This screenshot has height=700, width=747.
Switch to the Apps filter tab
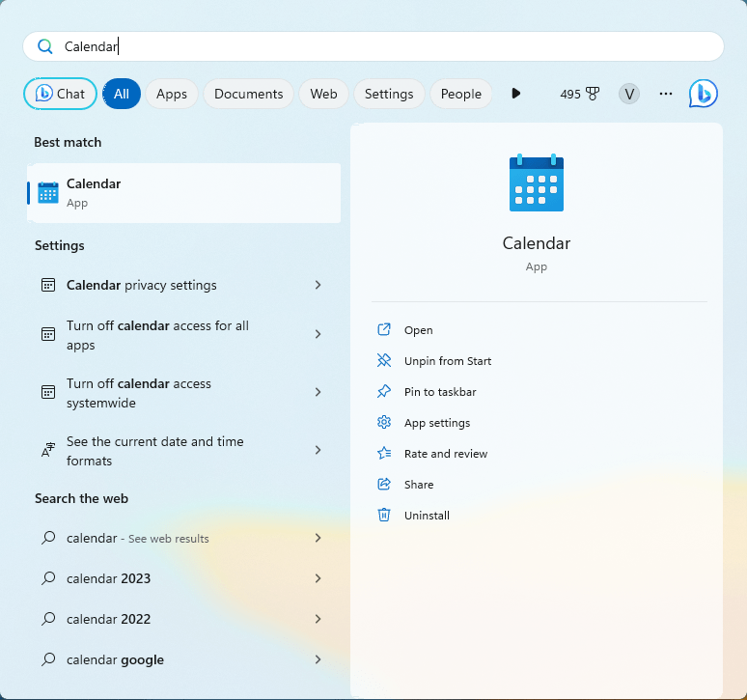(x=172, y=94)
